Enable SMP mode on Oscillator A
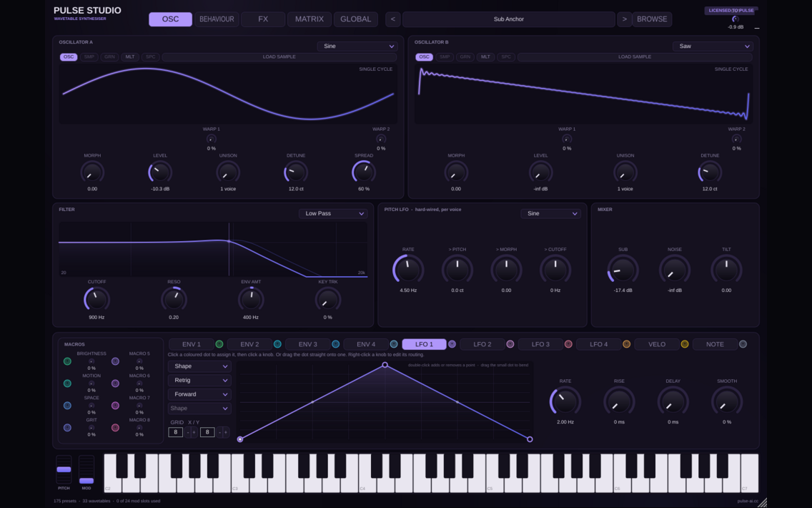Screen dimensions: 812x508 (x=89, y=57)
